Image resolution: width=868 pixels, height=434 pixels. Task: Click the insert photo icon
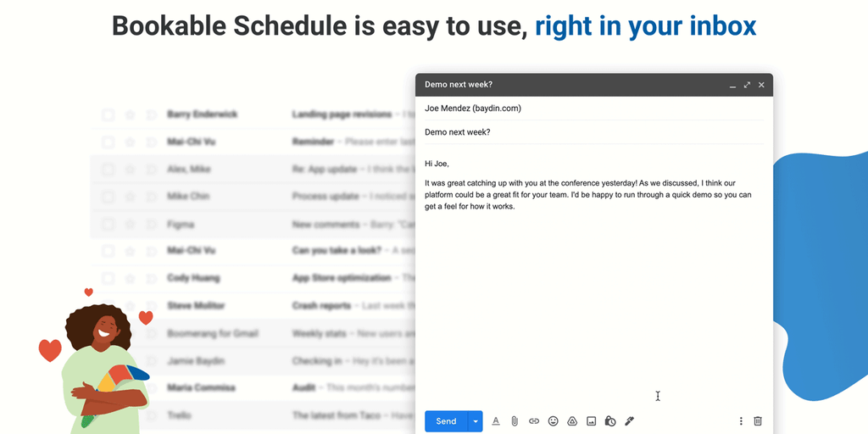coord(592,421)
